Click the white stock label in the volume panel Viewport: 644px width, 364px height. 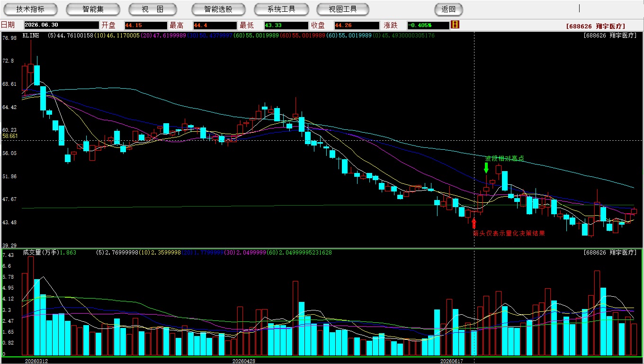click(x=610, y=253)
